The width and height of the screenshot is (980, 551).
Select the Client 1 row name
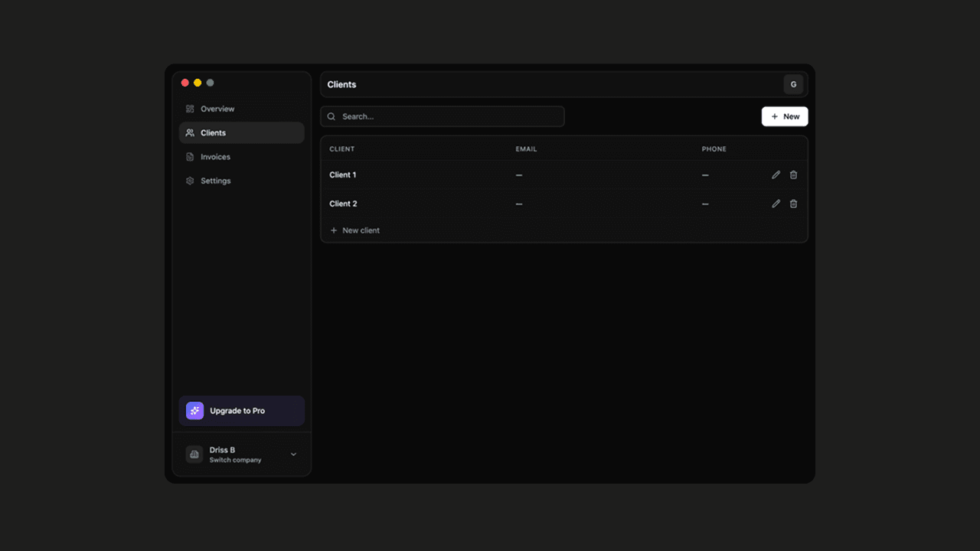coord(343,175)
